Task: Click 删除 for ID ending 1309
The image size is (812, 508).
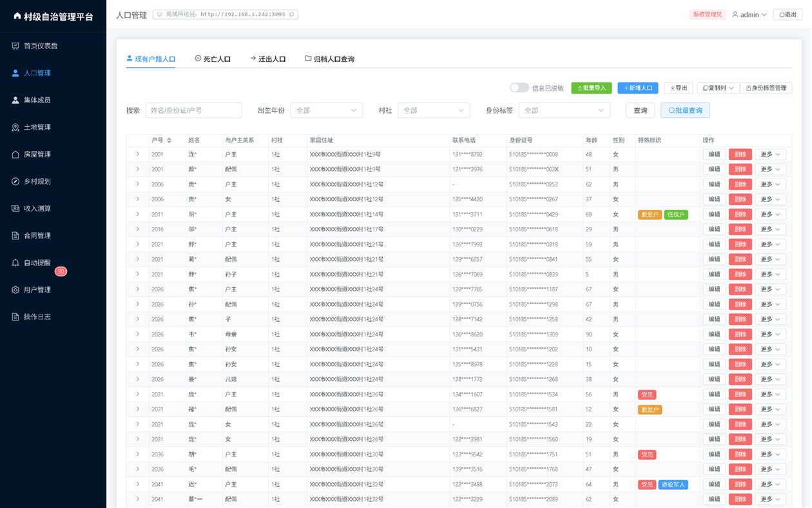Action: point(740,334)
